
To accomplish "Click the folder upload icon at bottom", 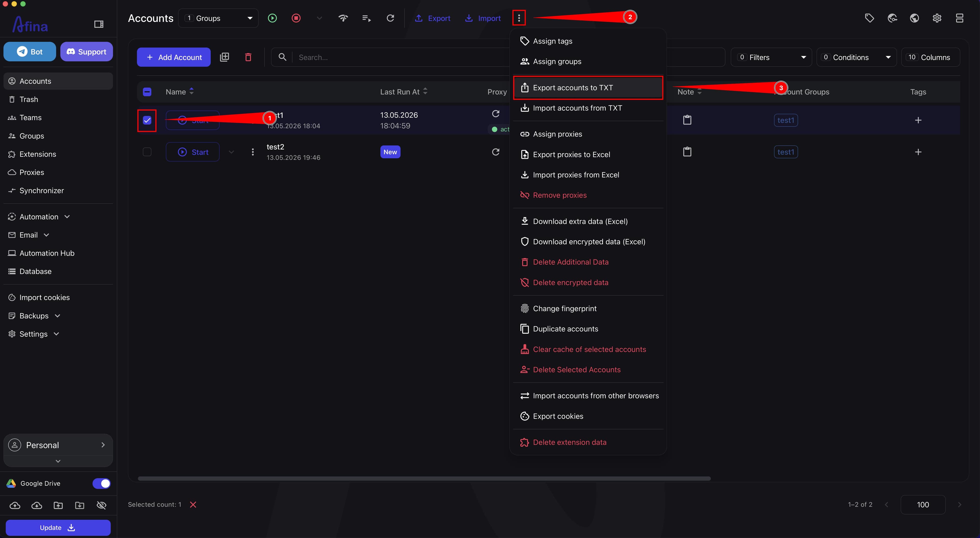I will tap(58, 505).
